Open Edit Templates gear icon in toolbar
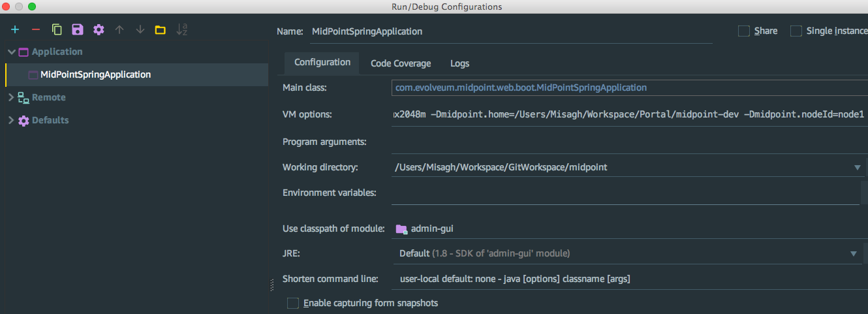Image resolution: width=868 pixels, height=314 pixels. tap(99, 29)
